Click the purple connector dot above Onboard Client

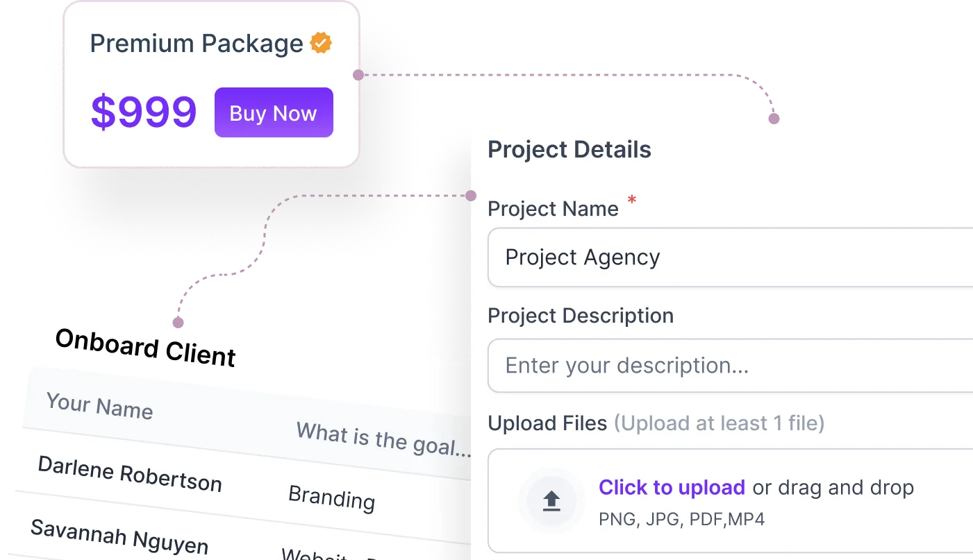[178, 321]
